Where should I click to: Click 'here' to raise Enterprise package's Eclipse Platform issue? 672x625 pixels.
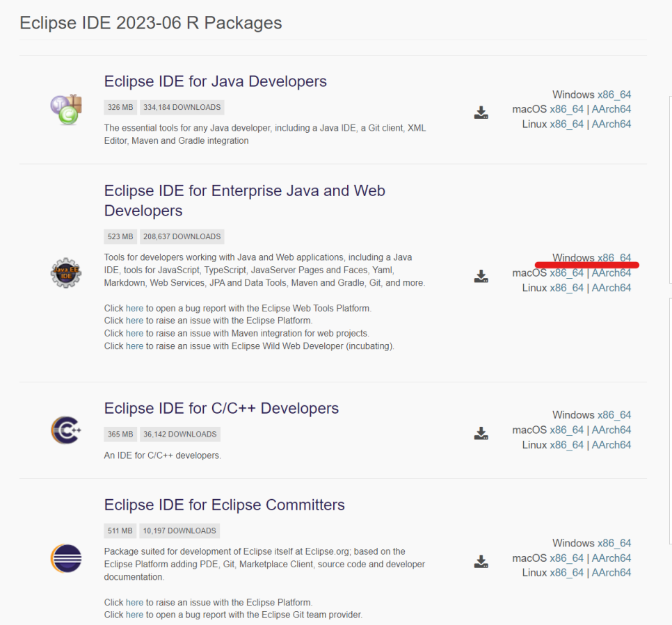click(x=134, y=320)
